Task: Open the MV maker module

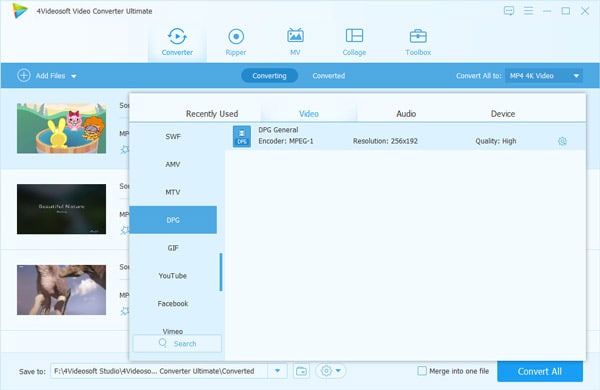Action: point(295,42)
